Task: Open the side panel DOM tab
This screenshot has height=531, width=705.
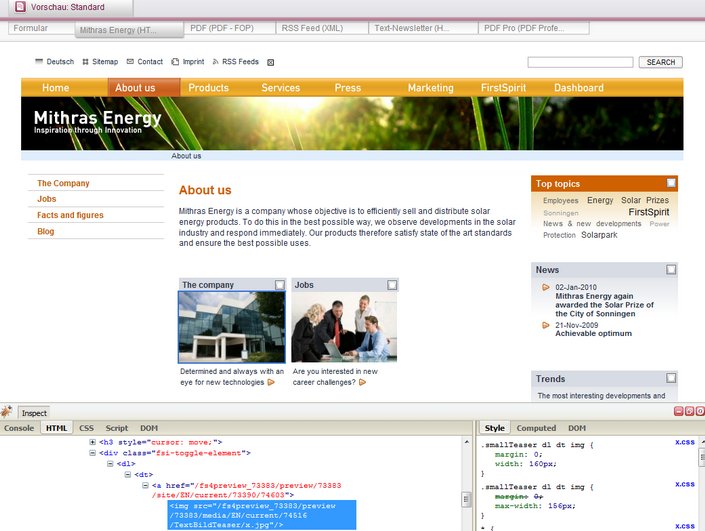Action: coord(577,428)
